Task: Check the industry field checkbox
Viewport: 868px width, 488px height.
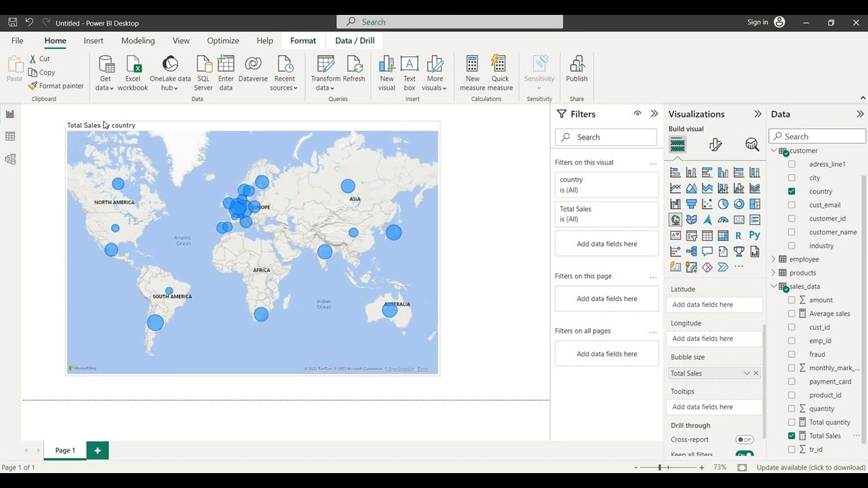Action: pyautogui.click(x=791, y=245)
